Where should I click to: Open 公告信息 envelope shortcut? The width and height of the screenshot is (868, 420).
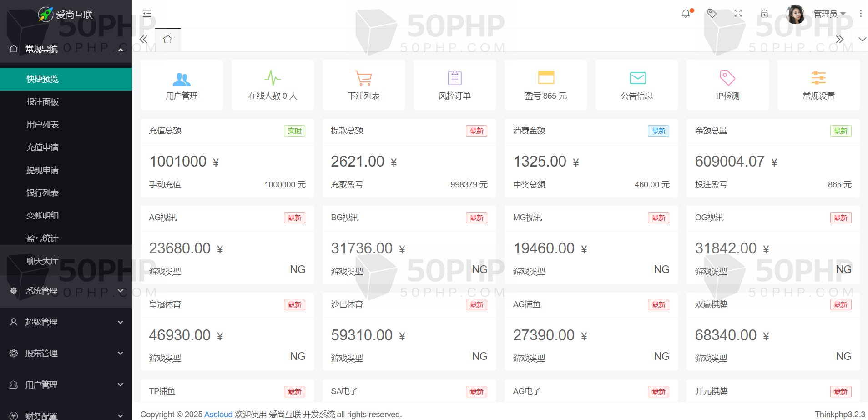point(636,85)
